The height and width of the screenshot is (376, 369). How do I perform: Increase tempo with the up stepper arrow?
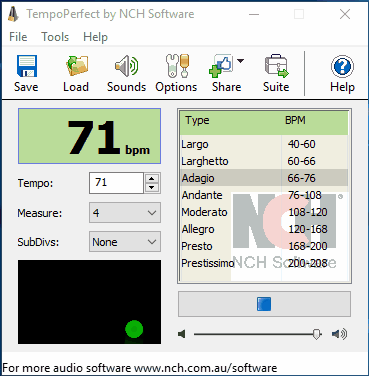pos(152,178)
